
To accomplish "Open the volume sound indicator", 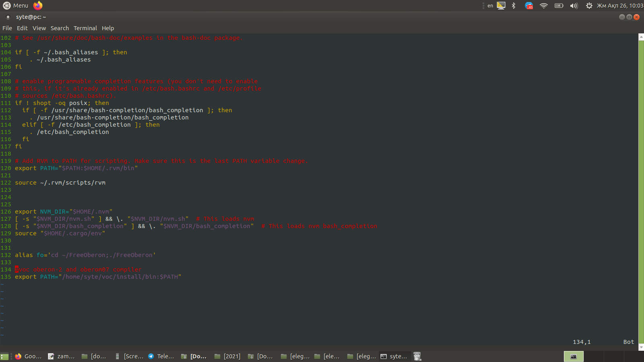I will click(574, 6).
